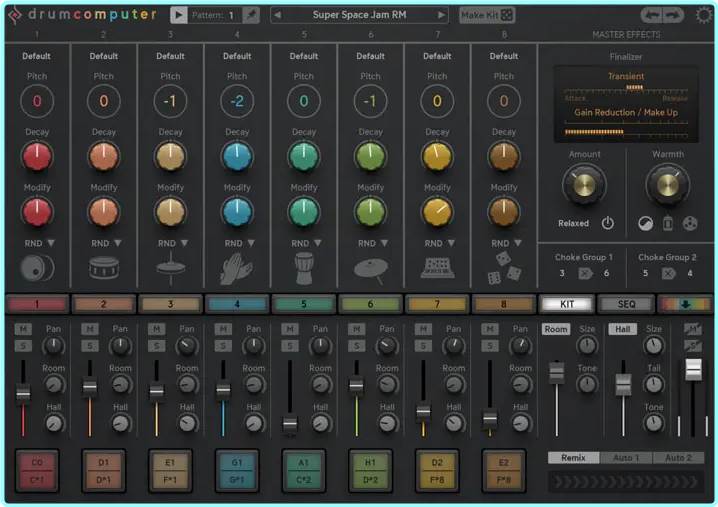Select the red channel 1 tab

coord(37,304)
